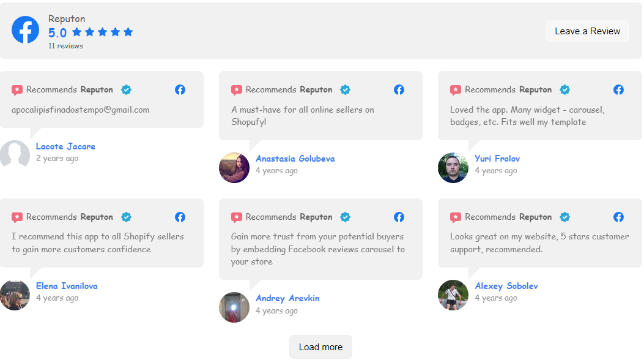Click verified badge on Yuri Frolov's review
The height and width of the screenshot is (360, 644).
[564, 89]
